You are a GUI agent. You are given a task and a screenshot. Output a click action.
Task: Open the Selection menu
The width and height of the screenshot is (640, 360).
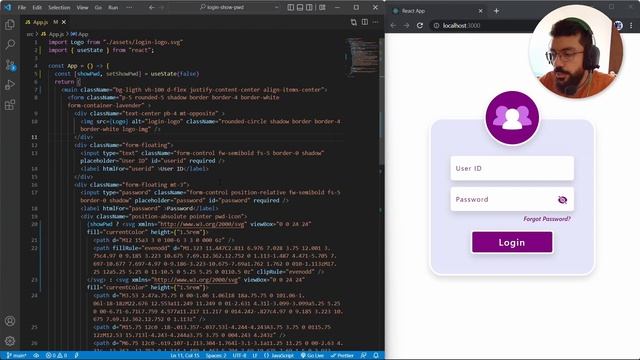click(59, 7)
